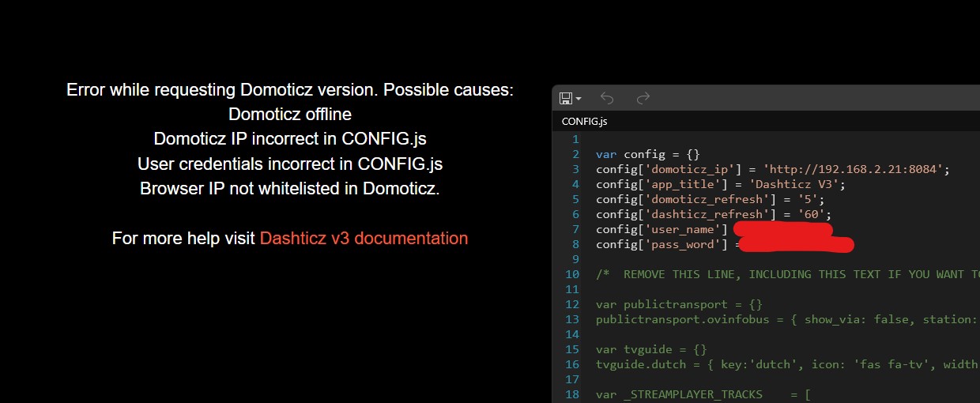Click 'Domoticz IP incorrect in CONFIG.js' text
Viewport: 980px width, 403px height.
(x=290, y=139)
